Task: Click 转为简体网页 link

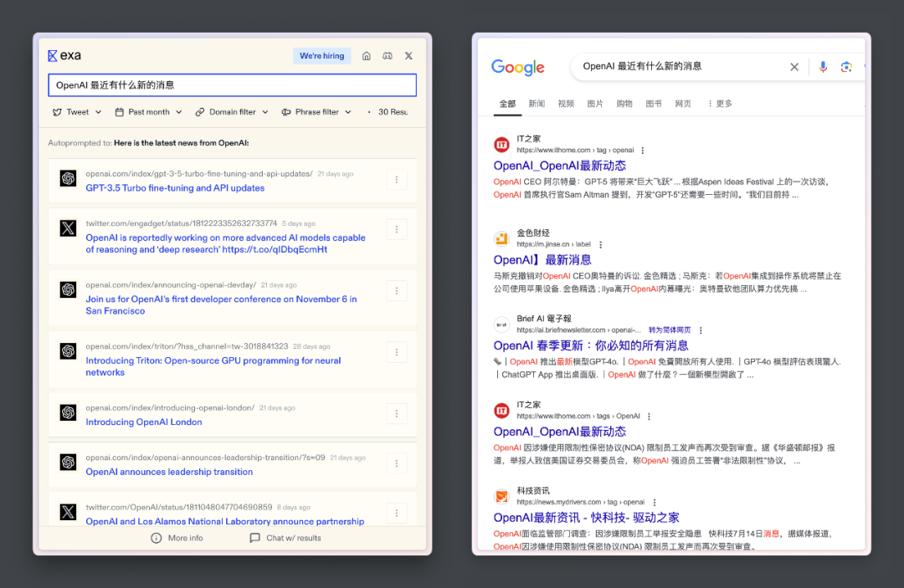Action: (x=670, y=330)
